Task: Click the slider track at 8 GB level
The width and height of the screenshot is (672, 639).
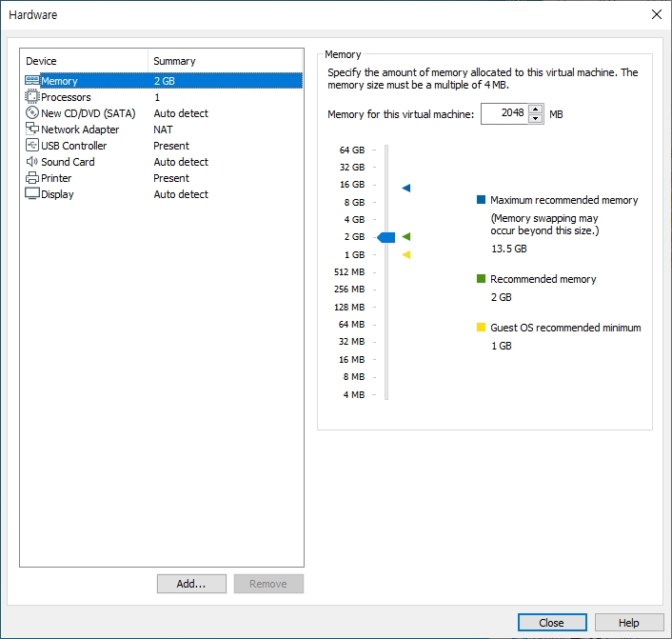Action: pos(386,202)
